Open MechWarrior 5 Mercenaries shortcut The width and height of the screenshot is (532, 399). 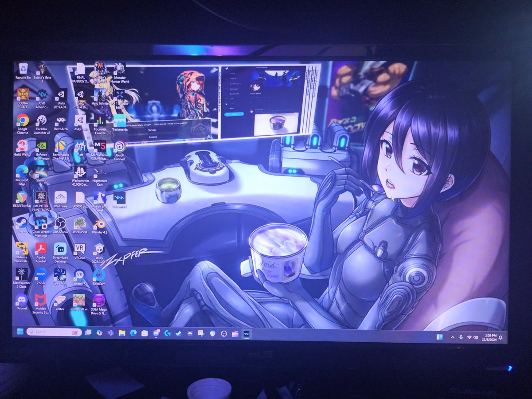click(x=100, y=150)
